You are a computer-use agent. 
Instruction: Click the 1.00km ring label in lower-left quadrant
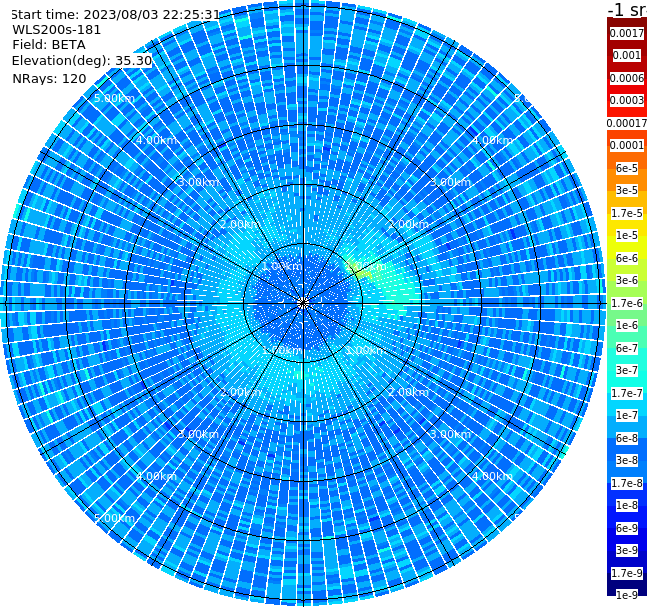282,350
